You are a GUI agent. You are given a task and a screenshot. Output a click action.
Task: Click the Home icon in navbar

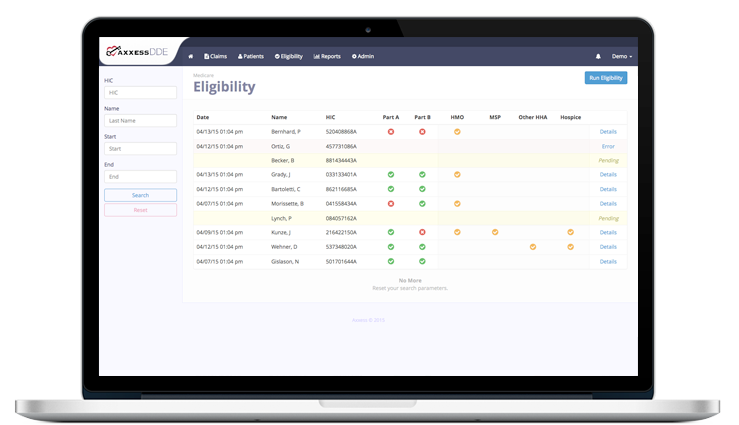[191, 57]
